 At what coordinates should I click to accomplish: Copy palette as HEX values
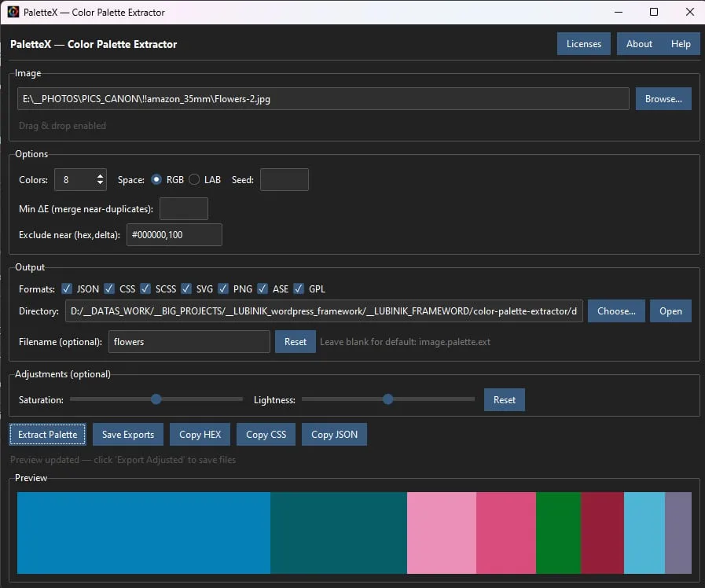200,435
